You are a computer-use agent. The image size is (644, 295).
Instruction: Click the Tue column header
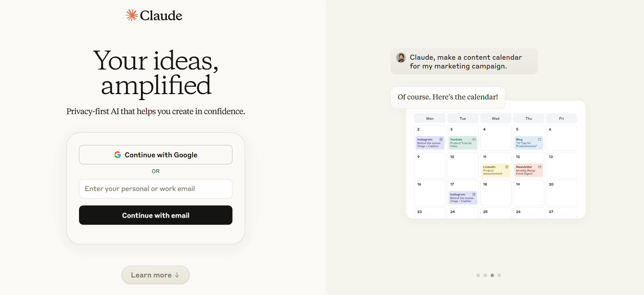point(463,118)
